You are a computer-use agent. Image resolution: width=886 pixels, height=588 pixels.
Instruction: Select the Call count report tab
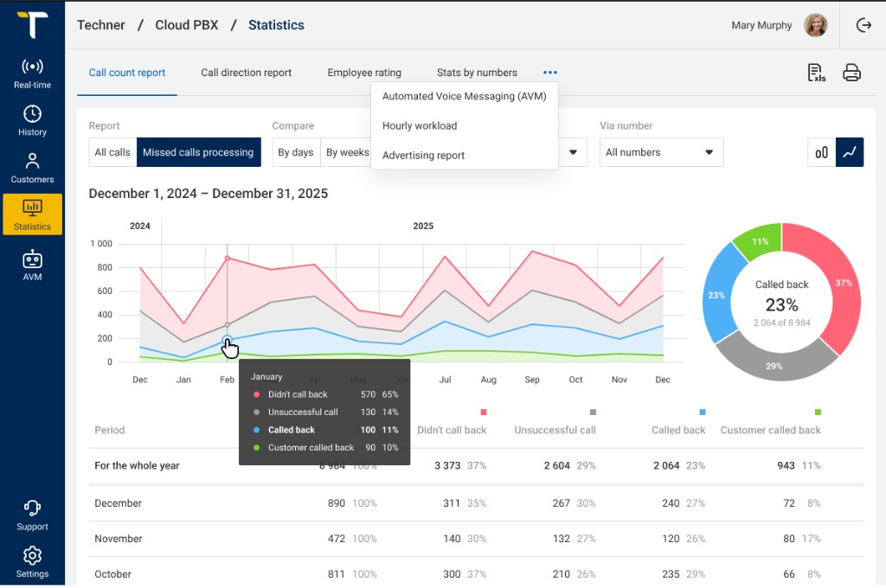[127, 73]
